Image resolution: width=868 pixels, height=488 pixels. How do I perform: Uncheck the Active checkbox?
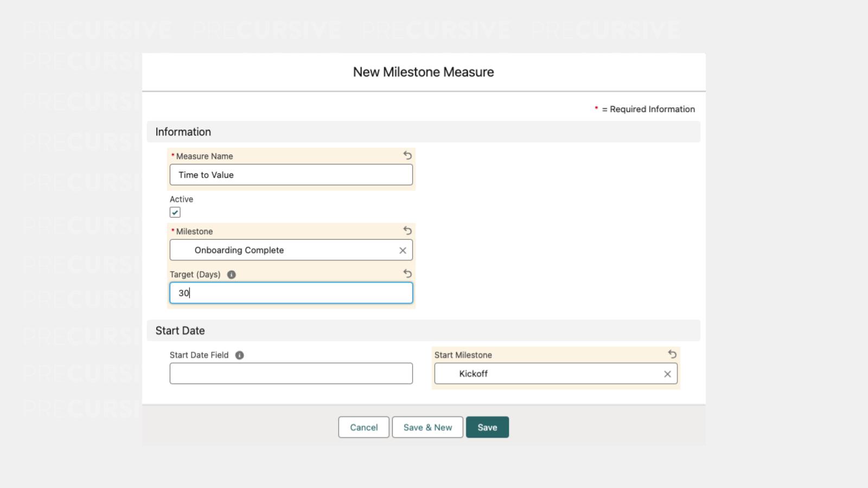pos(174,211)
